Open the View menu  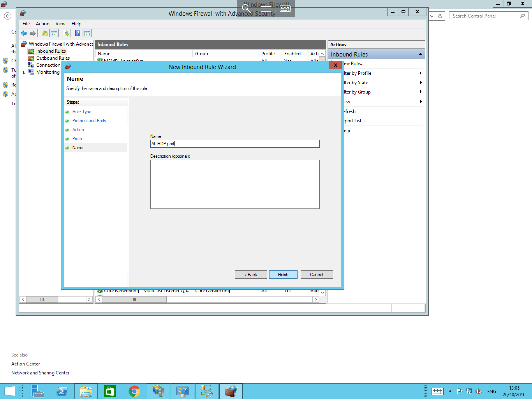pyautogui.click(x=60, y=24)
